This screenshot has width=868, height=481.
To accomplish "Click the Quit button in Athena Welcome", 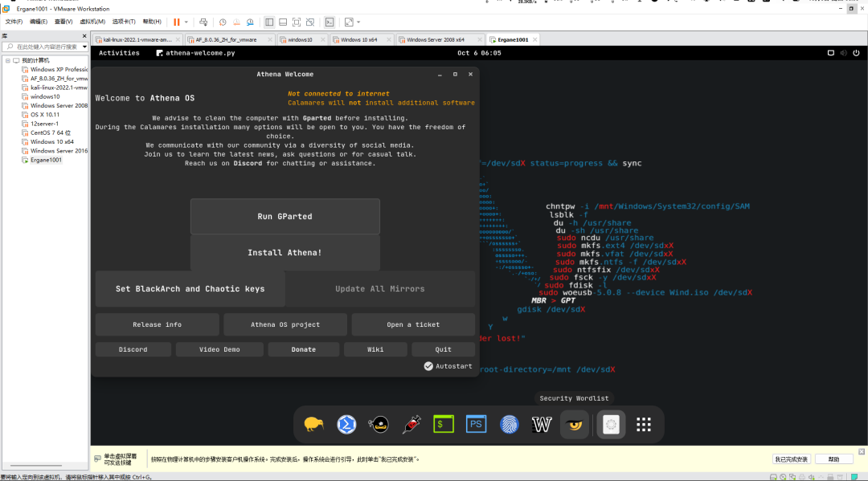I will 443,349.
